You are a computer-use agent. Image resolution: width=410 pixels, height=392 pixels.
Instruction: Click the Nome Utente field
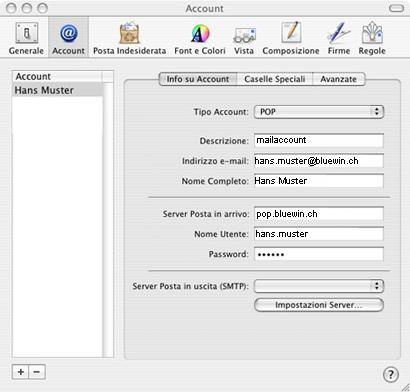click(319, 234)
